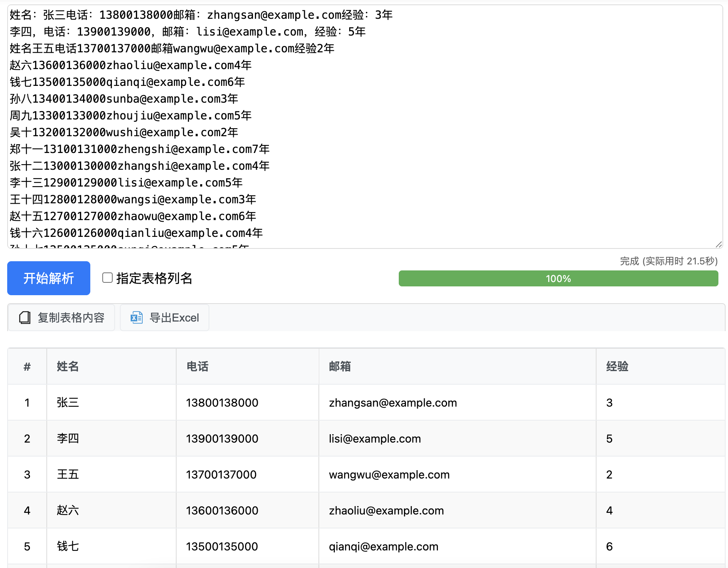Click the green 100% progress bar
728x568 pixels.
[x=558, y=278]
